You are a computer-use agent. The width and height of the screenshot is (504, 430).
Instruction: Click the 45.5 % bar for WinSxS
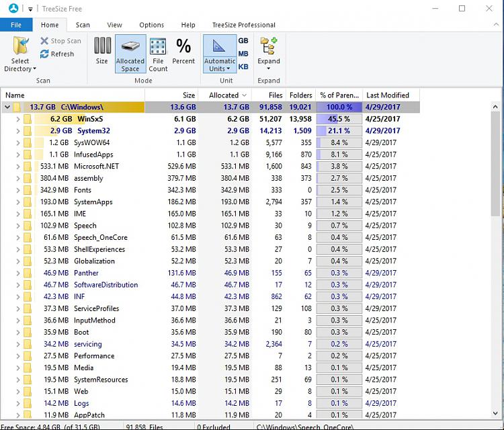[339, 119]
